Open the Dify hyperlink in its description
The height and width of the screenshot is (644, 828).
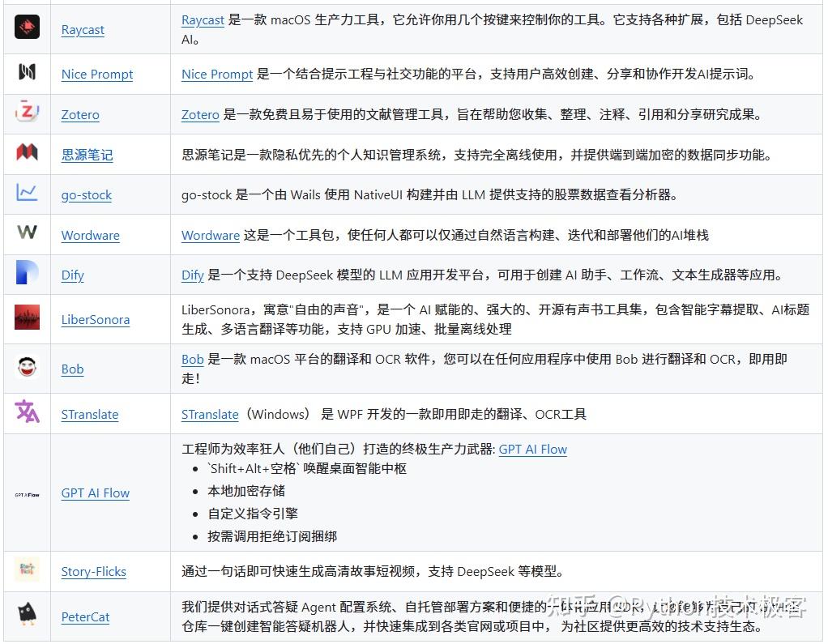pyautogui.click(x=192, y=275)
